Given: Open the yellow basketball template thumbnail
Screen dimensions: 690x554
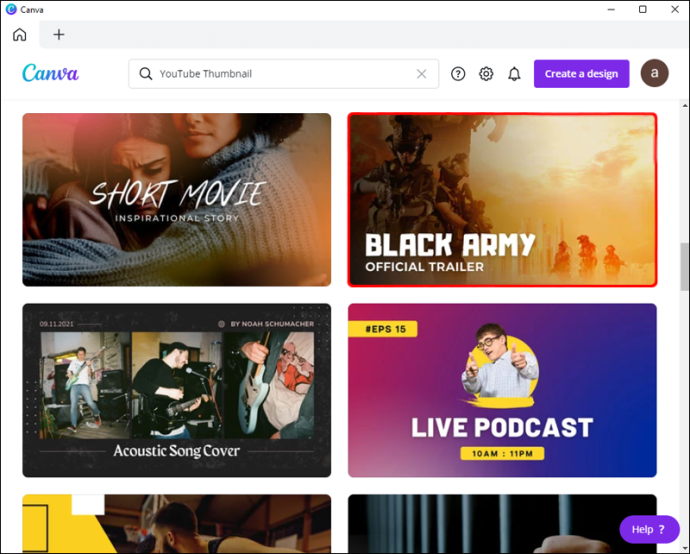Looking at the screenshot, I should click(176, 524).
